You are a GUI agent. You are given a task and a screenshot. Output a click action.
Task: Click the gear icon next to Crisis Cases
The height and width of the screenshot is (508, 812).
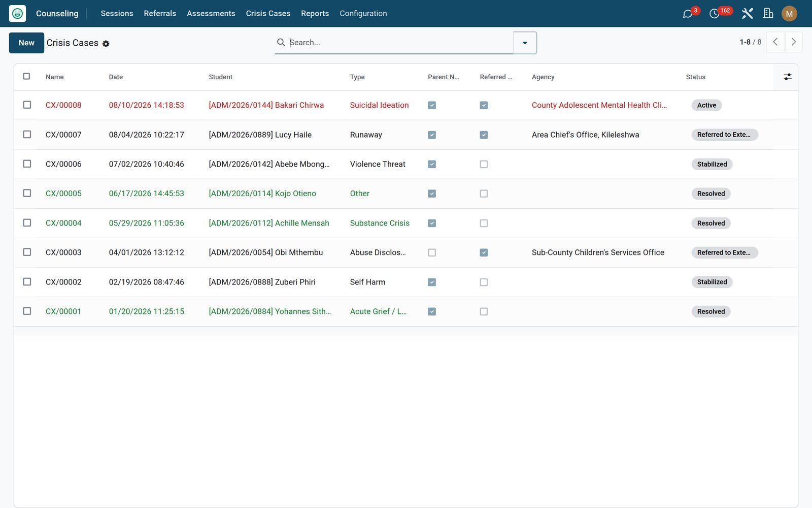click(106, 44)
